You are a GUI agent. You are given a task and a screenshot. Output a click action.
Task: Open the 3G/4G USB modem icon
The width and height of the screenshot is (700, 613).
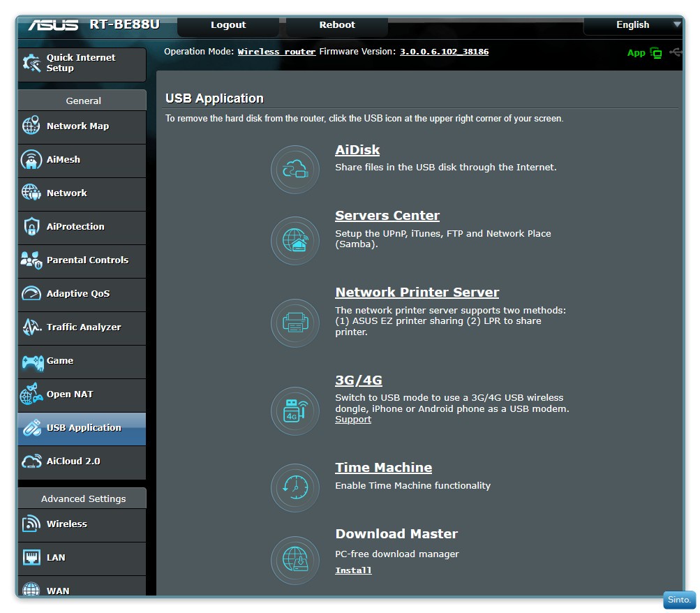click(x=295, y=411)
